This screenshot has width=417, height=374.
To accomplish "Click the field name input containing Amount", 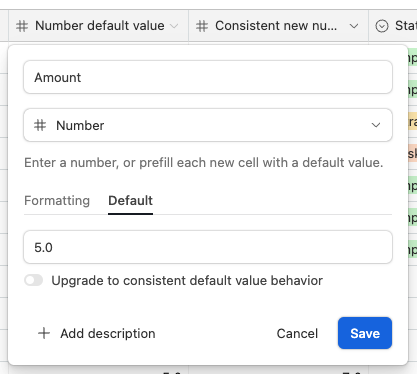I will (208, 77).
